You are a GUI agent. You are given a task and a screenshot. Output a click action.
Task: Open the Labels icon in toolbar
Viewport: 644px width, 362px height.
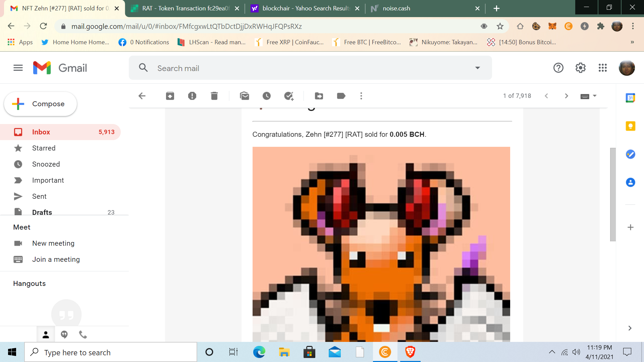coord(341,96)
